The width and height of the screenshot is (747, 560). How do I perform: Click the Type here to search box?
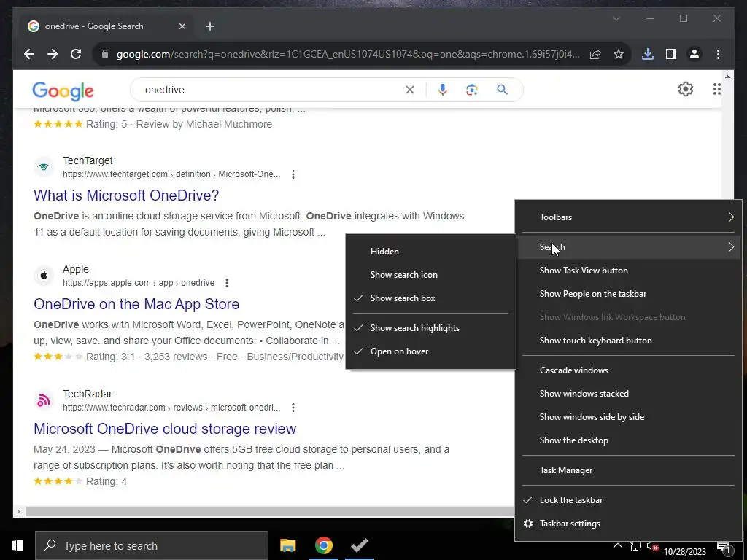point(152,545)
